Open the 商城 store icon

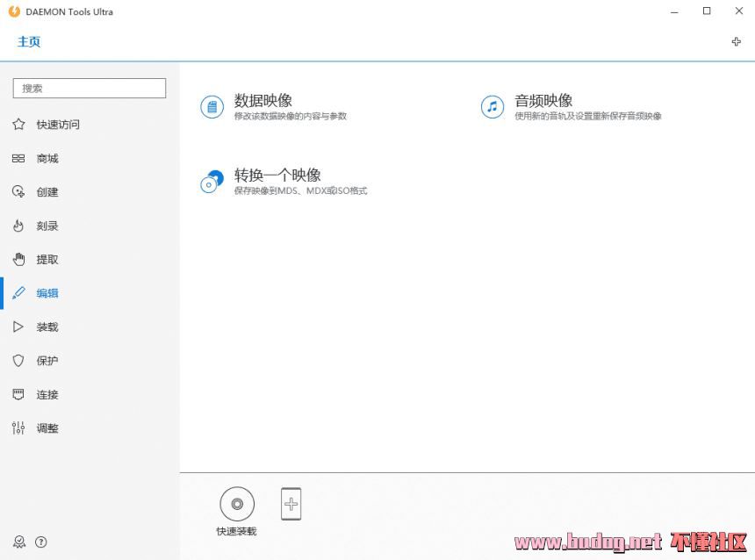coord(18,158)
